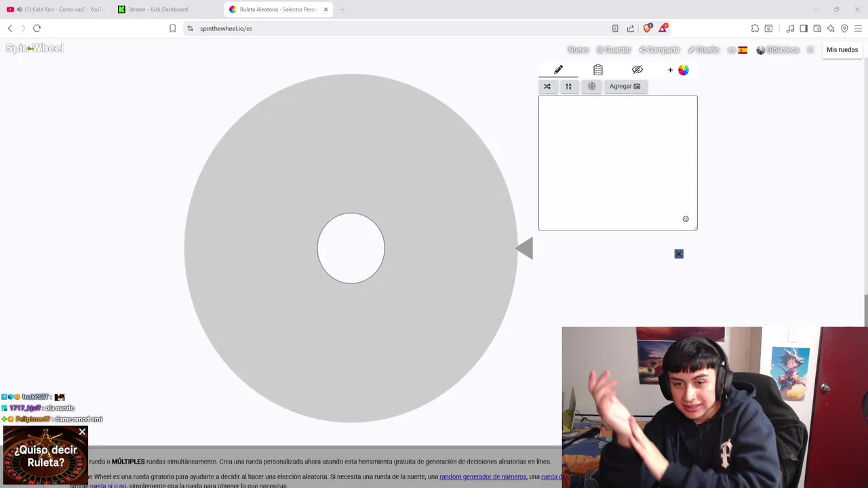Close the ad with blue X
This screenshot has height=488, width=868.
[x=679, y=253]
